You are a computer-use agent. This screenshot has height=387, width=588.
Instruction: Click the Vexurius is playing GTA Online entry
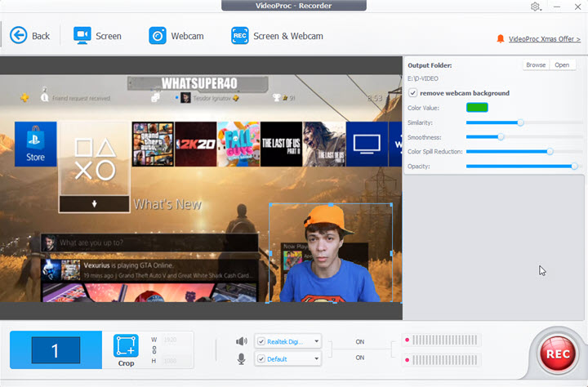coord(149,270)
